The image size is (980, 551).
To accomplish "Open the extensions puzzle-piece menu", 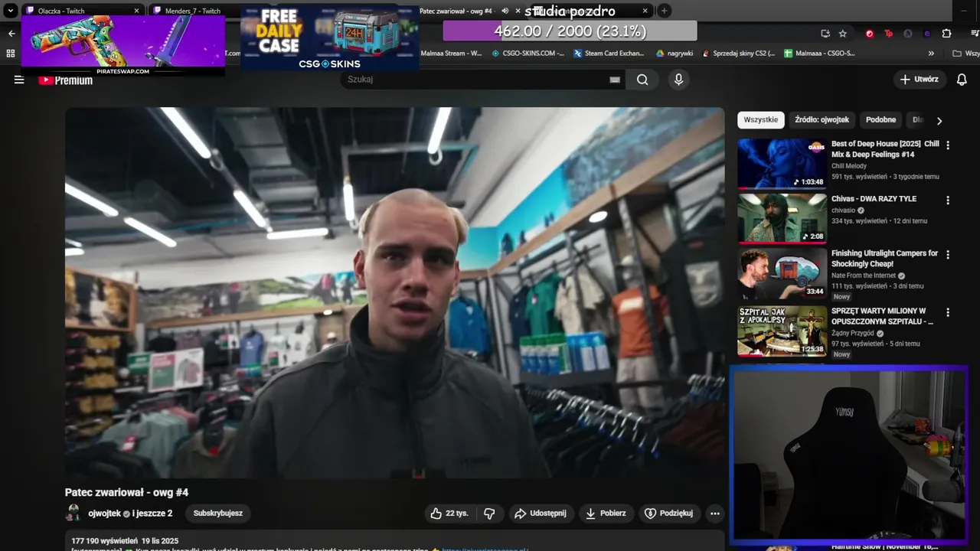I will 946,34.
